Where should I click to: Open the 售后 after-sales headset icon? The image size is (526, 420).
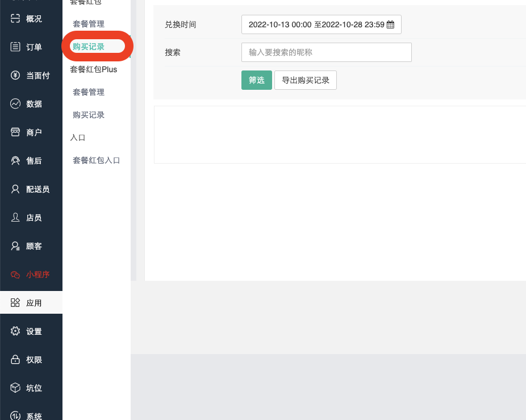(15, 161)
